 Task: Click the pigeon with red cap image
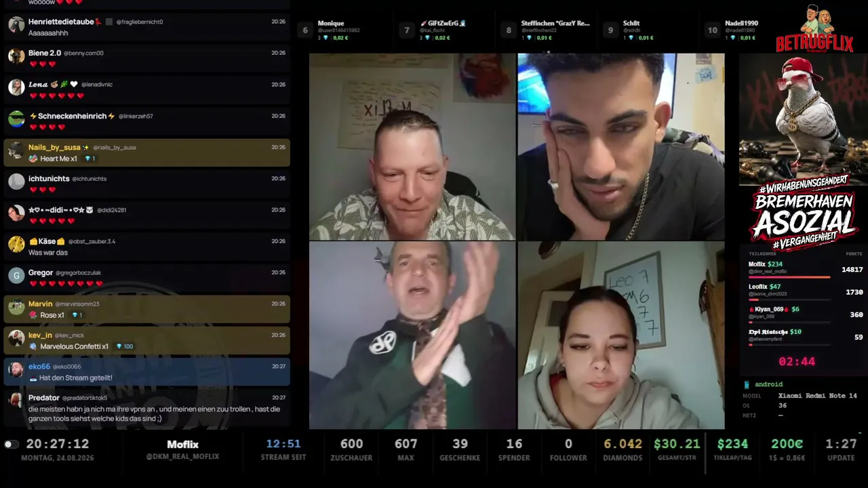tap(803, 119)
